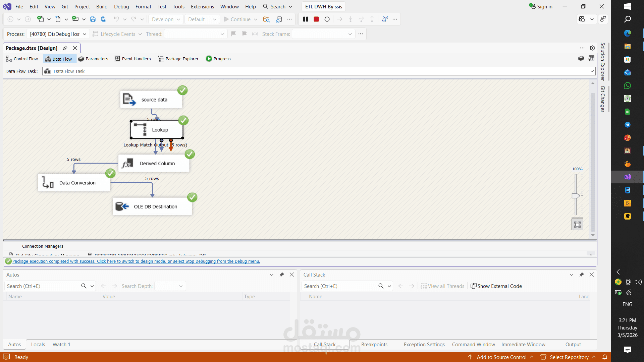The height and width of the screenshot is (362, 644).
Task: Toggle the Autos panel pin
Action: pos(282,275)
